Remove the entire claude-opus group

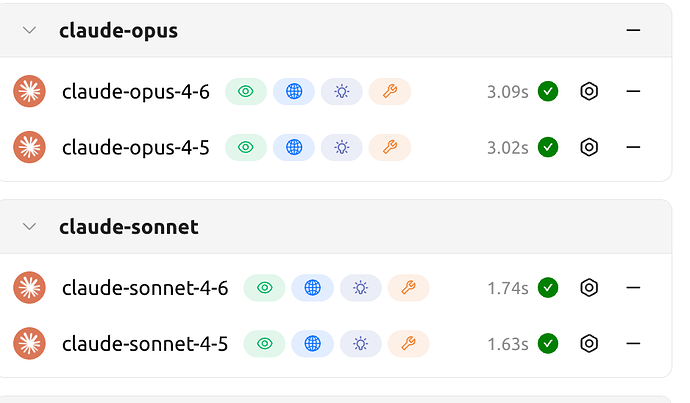coord(632,30)
